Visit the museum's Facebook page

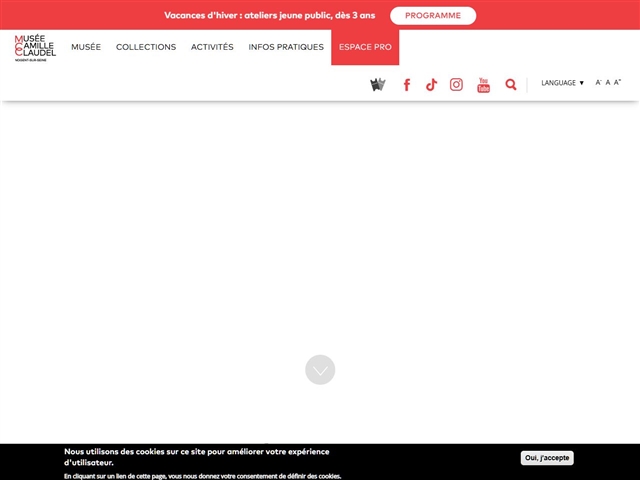406,85
